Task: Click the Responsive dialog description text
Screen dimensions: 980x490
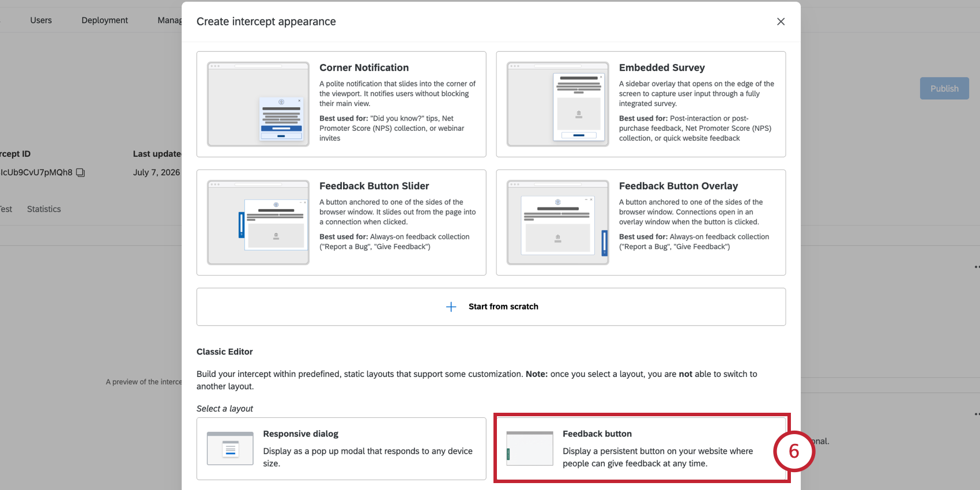Action: (x=368, y=457)
